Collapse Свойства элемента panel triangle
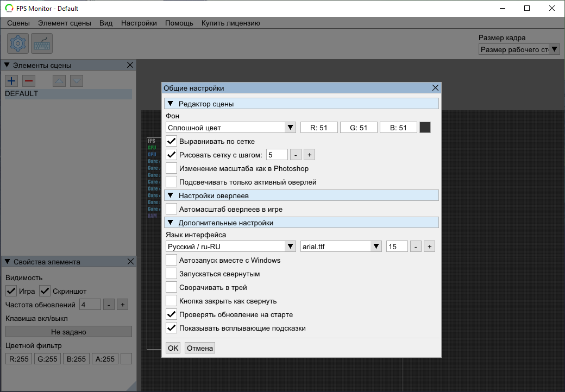Viewport: 565px width, 392px height. (7, 262)
